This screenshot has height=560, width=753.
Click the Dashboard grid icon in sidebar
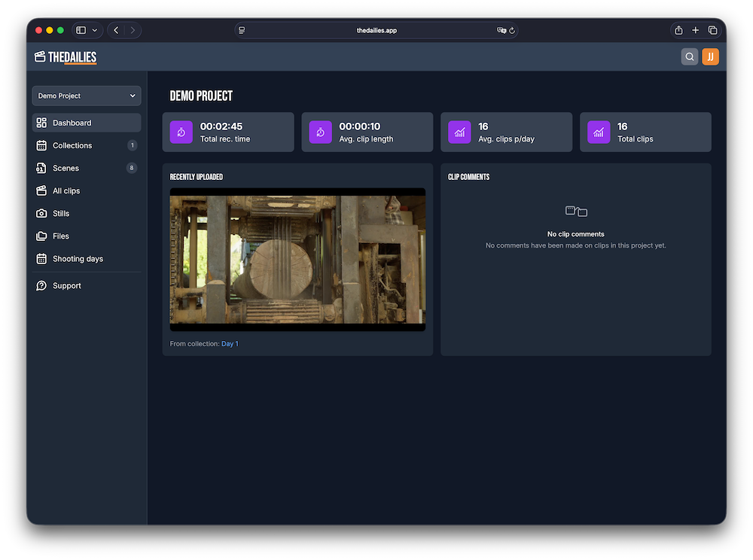pyautogui.click(x=41, y=123)
